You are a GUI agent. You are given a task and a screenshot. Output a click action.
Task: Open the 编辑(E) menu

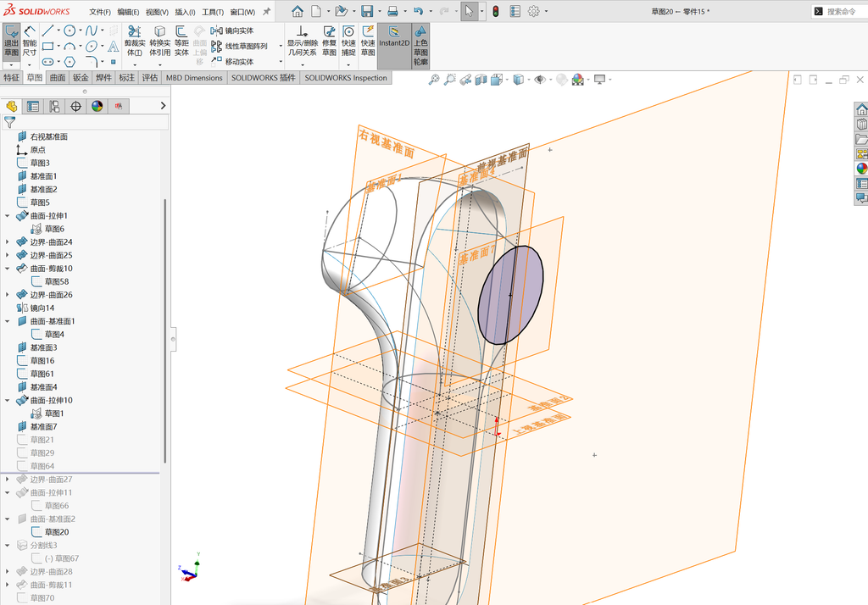pos(129,12)
